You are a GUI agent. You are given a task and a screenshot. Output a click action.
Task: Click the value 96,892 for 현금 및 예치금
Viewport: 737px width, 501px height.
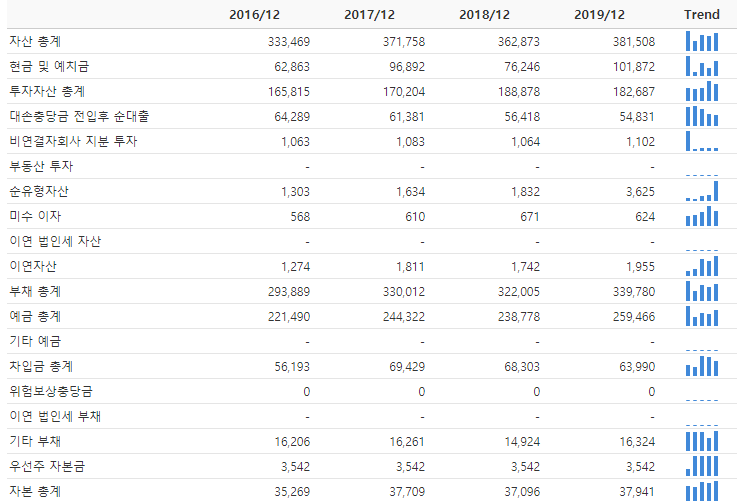tap(407, 67)
